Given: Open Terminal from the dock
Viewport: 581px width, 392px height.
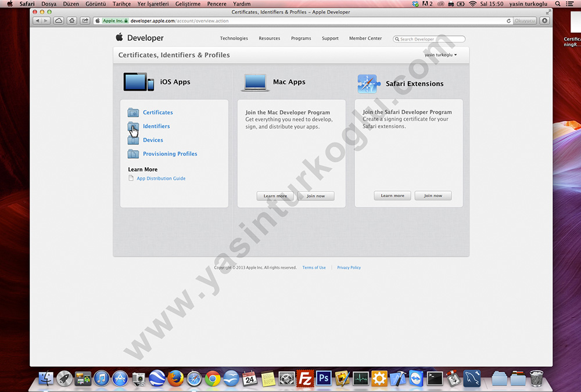Looking at the screenshot, I should click(x=435, y=378).
